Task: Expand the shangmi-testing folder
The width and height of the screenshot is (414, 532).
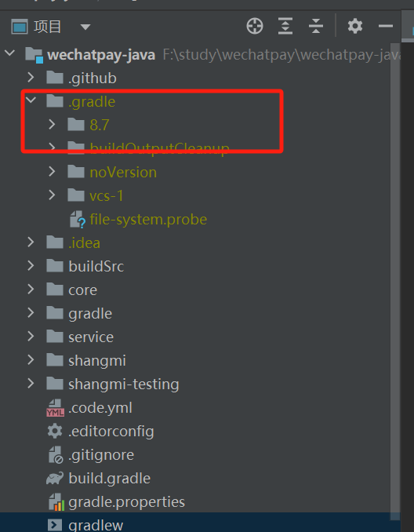Action: pyautogui.click(x=31, y=384)
